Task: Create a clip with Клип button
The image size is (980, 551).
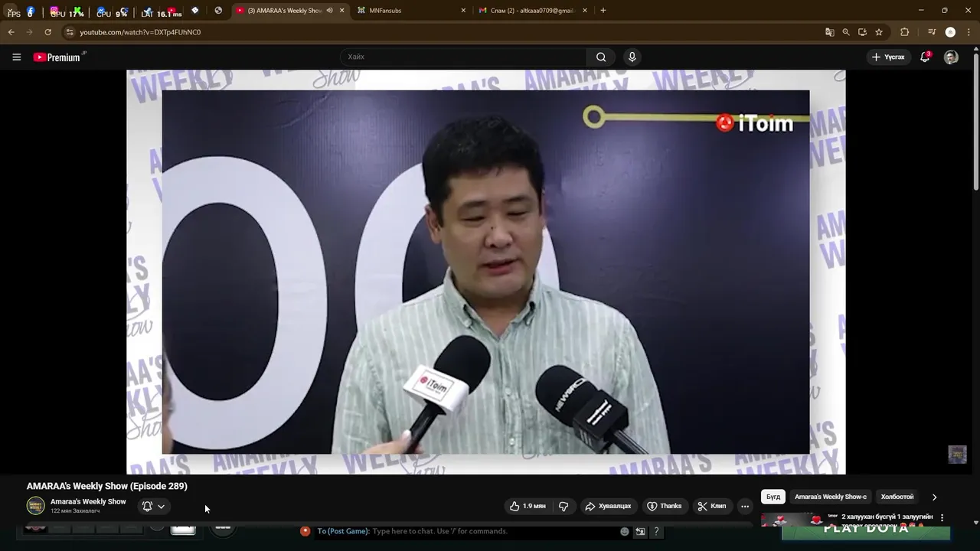Action: [711, 506]
